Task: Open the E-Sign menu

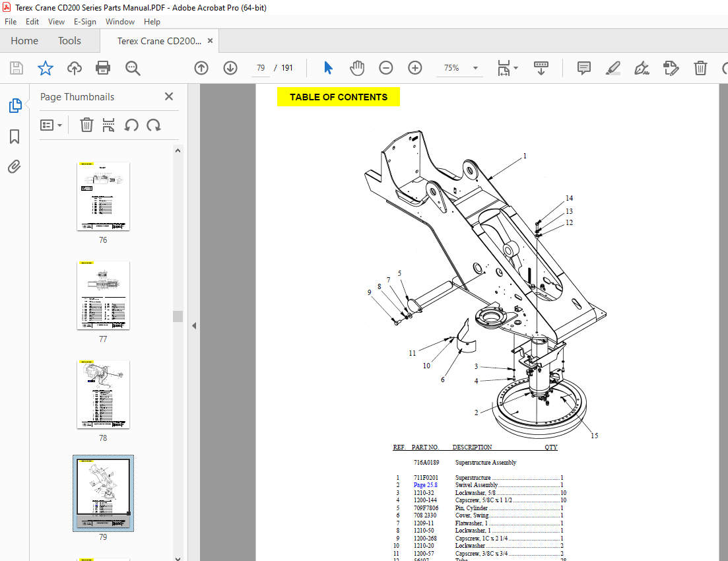Action: 85,21
